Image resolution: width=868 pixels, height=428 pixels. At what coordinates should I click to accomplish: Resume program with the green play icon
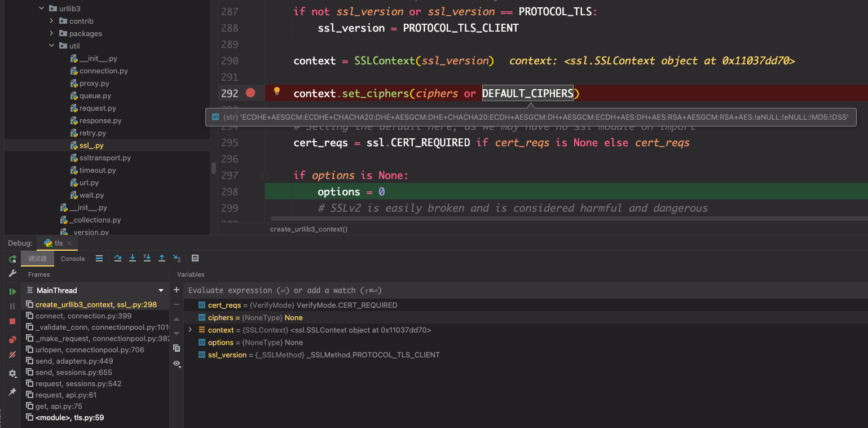(x=12, y=291)
